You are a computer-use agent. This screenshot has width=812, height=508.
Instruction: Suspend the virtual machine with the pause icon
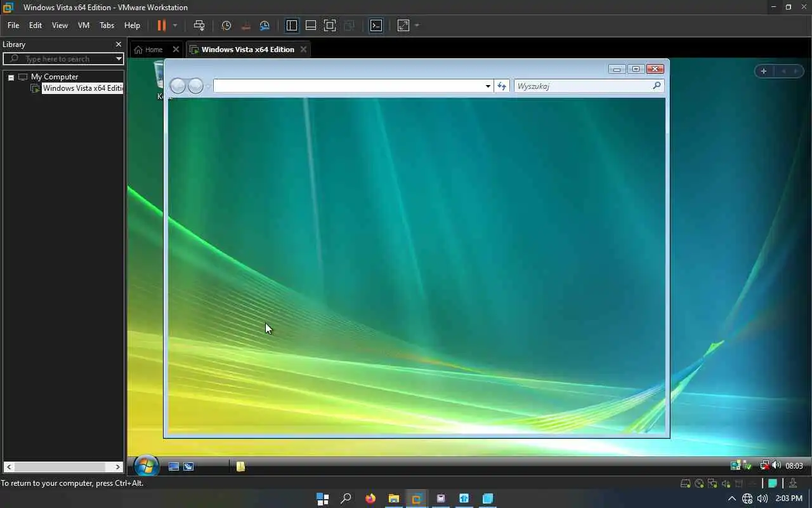tap(161, 25)
